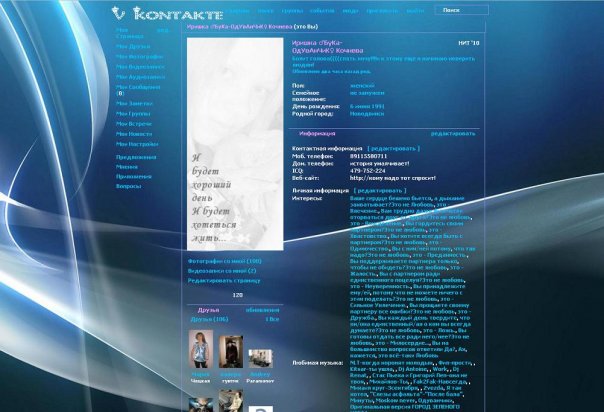Click the НИТ '10 label
Image resolution: width=604 pixels, height=412 pixels.
[x=469, y=43]
